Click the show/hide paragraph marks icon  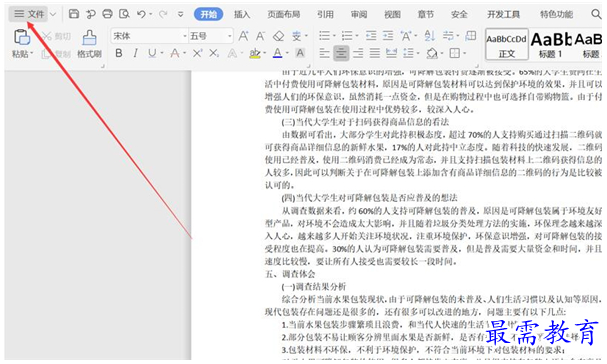448,36
